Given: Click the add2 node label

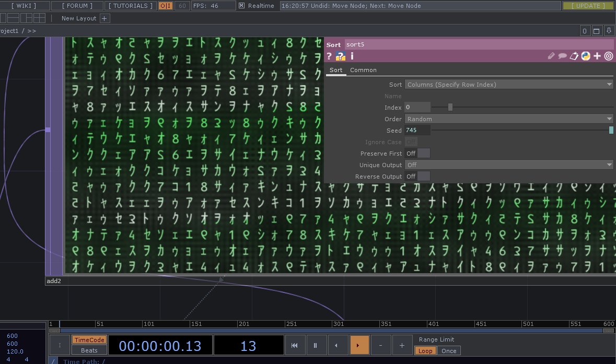Looking at the screenshot, I should [54, 281].
